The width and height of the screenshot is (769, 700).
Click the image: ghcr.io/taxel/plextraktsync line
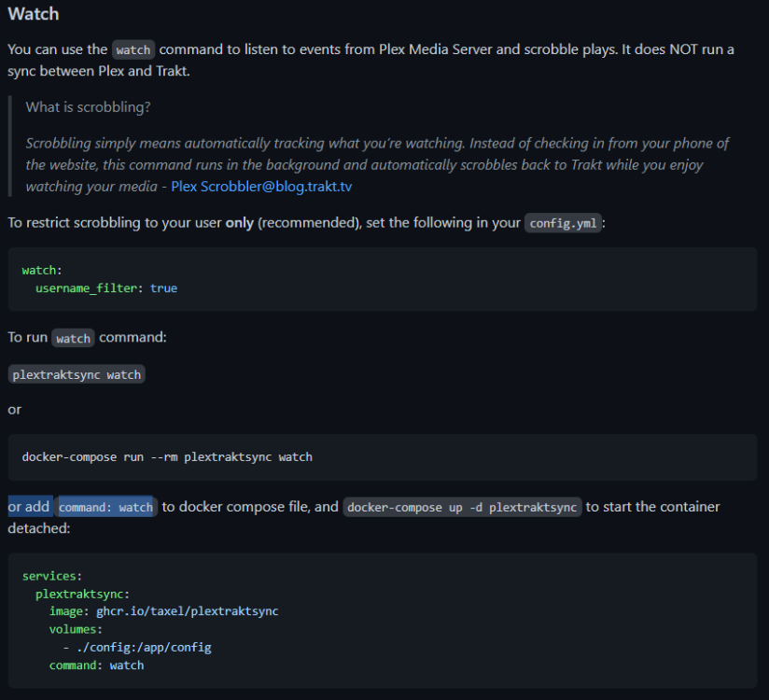click(164, 611)
